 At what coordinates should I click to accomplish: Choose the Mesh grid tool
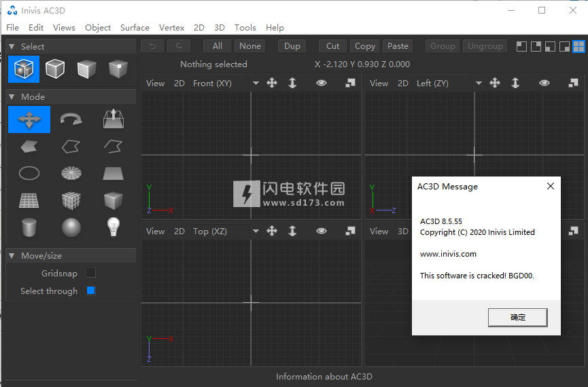click(x=29, y=200)
